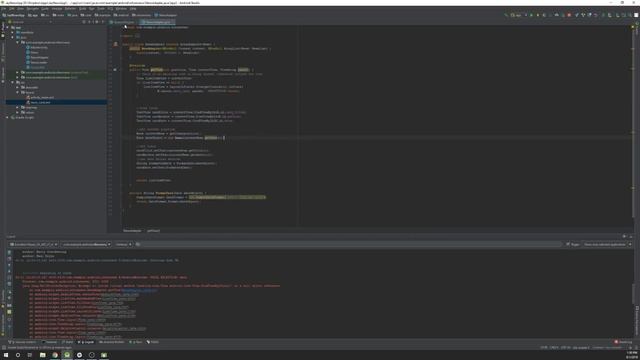Click the UTF-8 encoding status bar entry
The width and height of the screenshot is (640, 360).
[565, 348]
